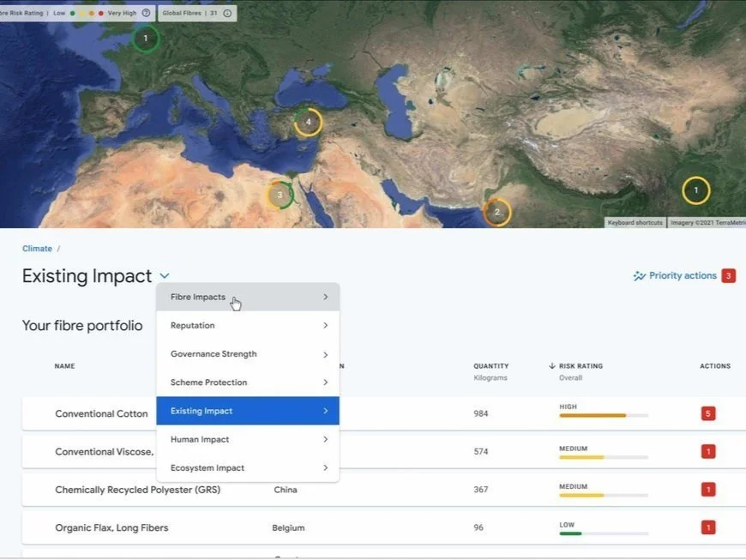The height and width of the screenshot is (560, 746).
Task: Expand the Existing Impact submenu chevron
Action: tap(326, 411)
